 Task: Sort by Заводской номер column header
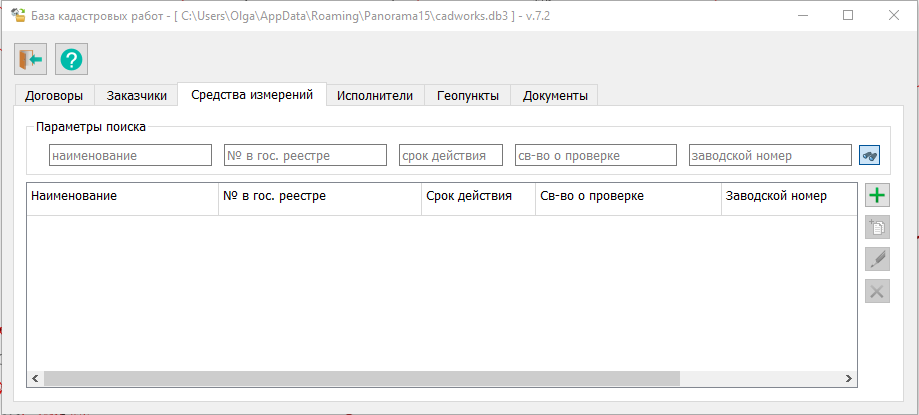coord(789,199)
